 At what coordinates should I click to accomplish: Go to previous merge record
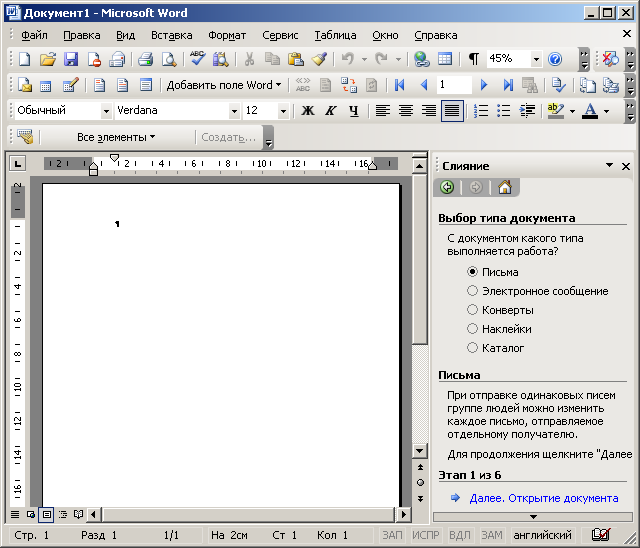[424, 85]
